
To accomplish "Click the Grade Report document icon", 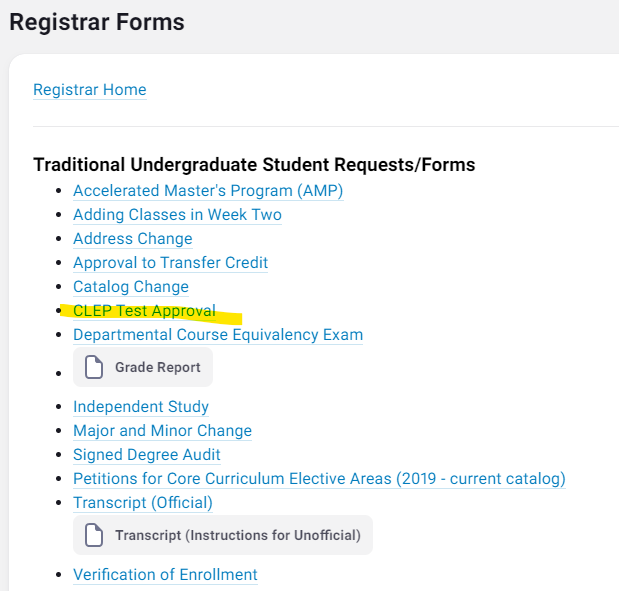I will (94, 367).
